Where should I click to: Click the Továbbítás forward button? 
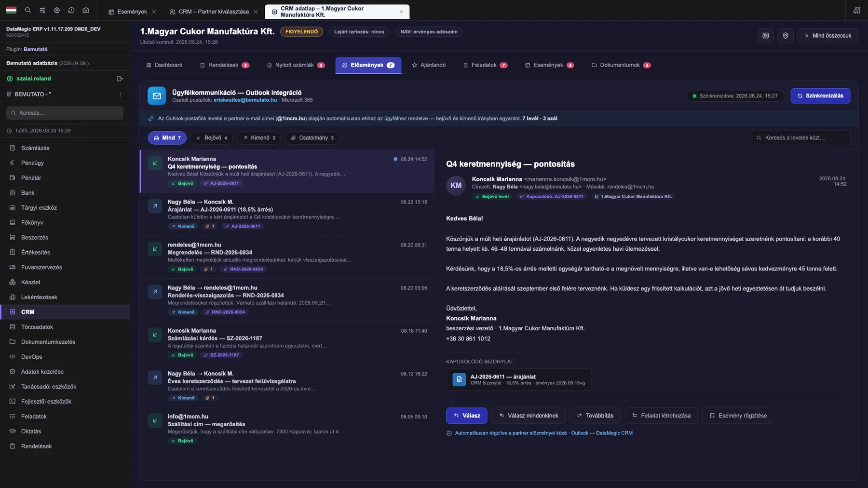point(595,416)
